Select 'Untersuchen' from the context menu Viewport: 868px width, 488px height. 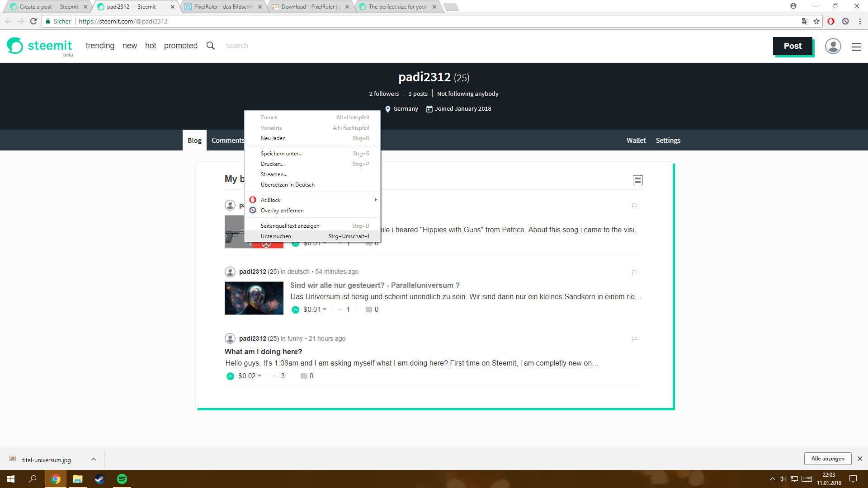pyautogui.click(x=276, y=236)
